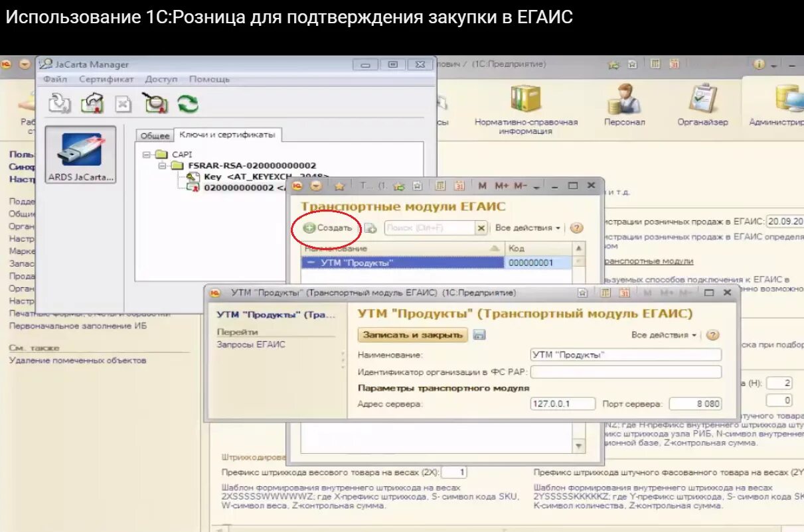
Task: Click the M- button in the Транспортные модули title bar
Action: (521, 186)
